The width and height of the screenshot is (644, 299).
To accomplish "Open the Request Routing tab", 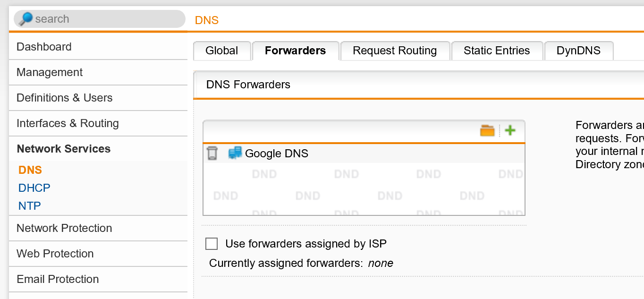I will (x=395, y=51).
